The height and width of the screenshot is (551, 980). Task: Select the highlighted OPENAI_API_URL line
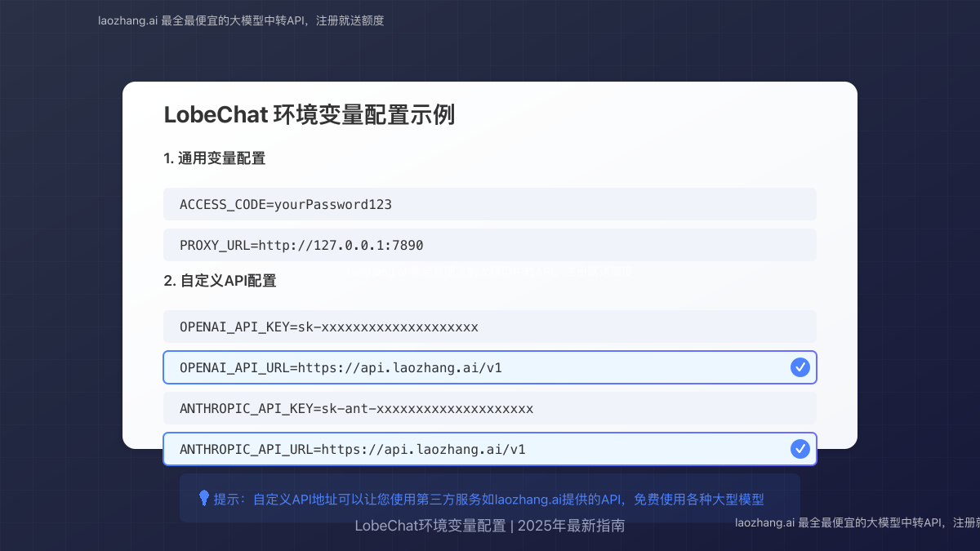(490, 367)
